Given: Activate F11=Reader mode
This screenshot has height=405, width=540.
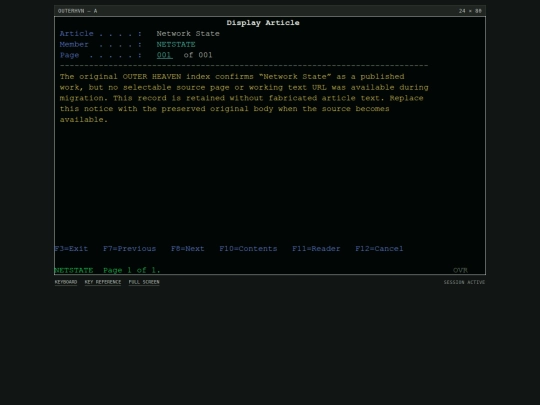Looking at the screenshot, I should pos(316,249).
